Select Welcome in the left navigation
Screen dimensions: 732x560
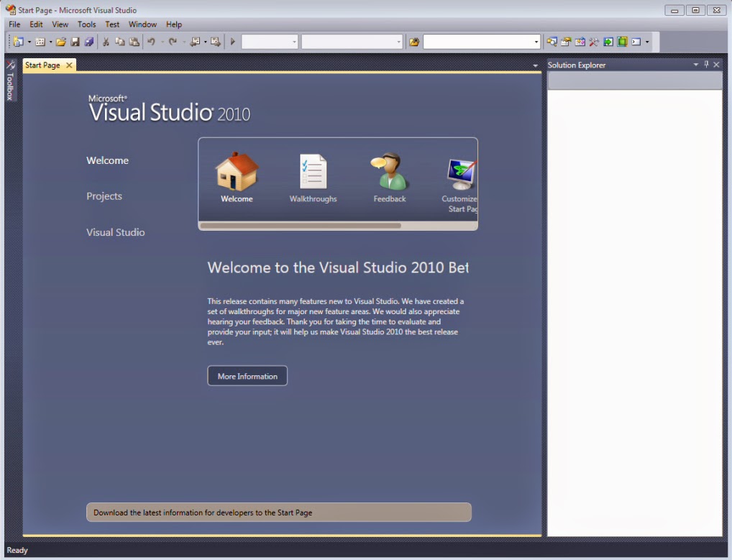(x=107, y=160)
